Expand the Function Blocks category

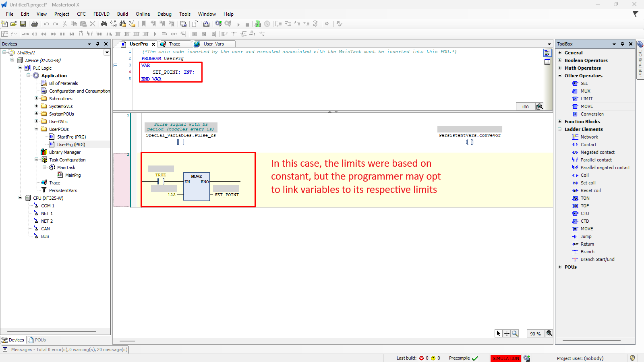point(559,122)
